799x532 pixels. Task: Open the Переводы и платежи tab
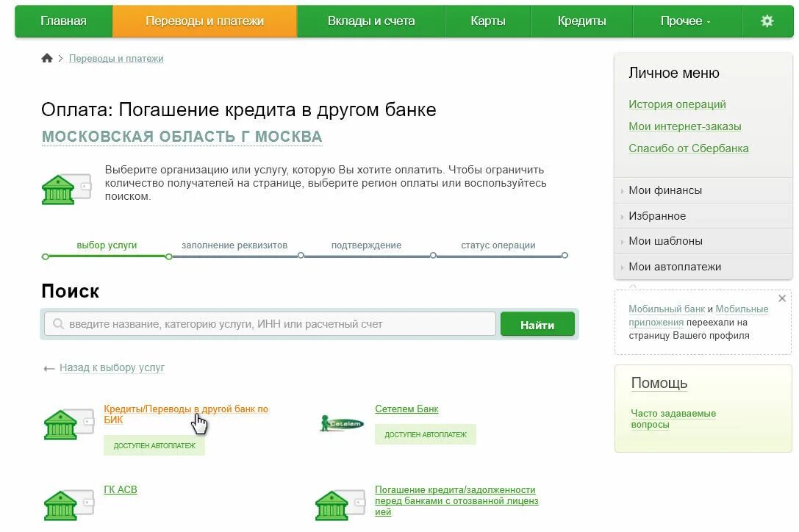point(204,21)
